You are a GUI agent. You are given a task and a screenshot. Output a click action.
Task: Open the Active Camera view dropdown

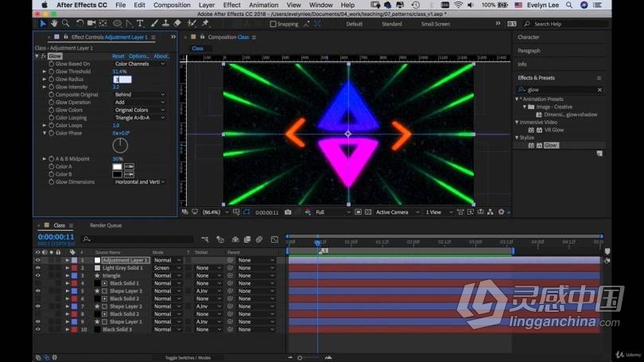[x=396, y=212]
